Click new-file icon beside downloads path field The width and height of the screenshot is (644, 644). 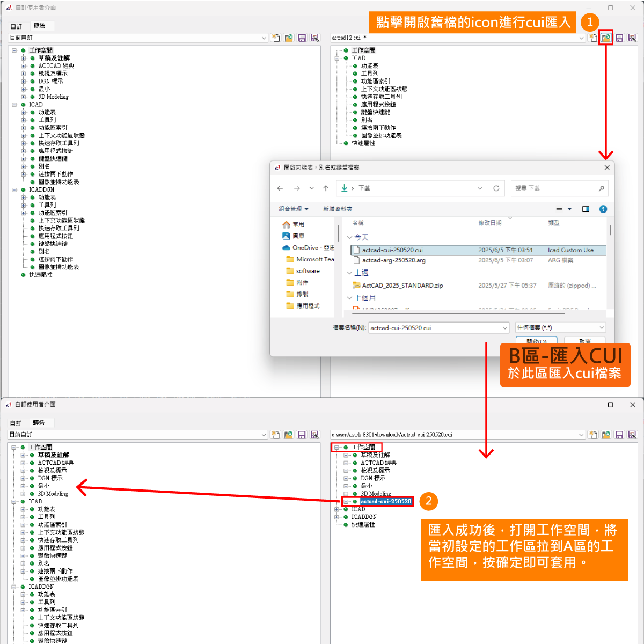593,435
